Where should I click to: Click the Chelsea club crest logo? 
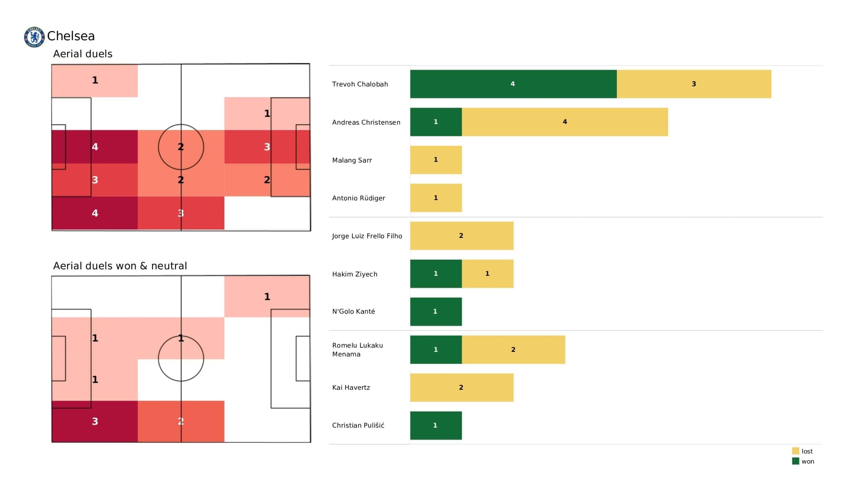(34, 37)
